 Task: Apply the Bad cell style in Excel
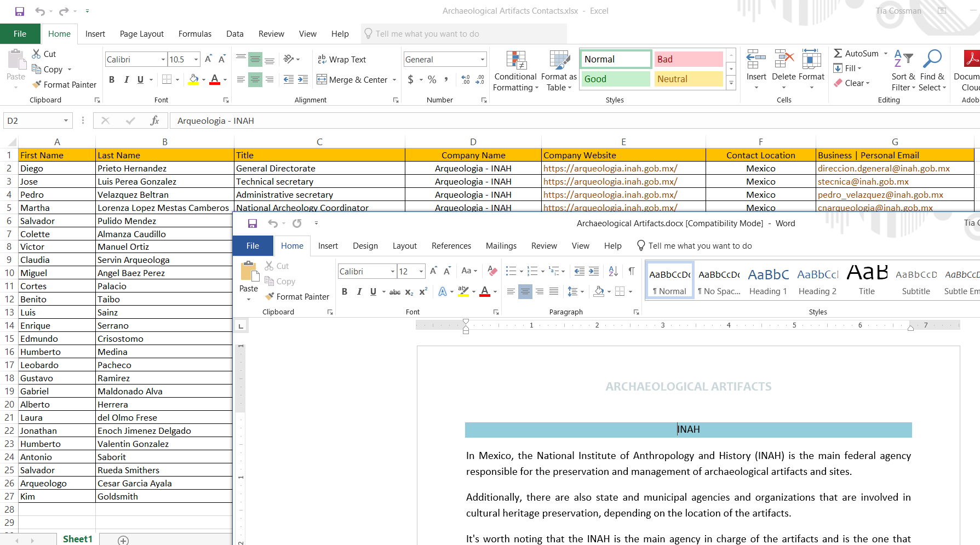[x=689, y=59]
